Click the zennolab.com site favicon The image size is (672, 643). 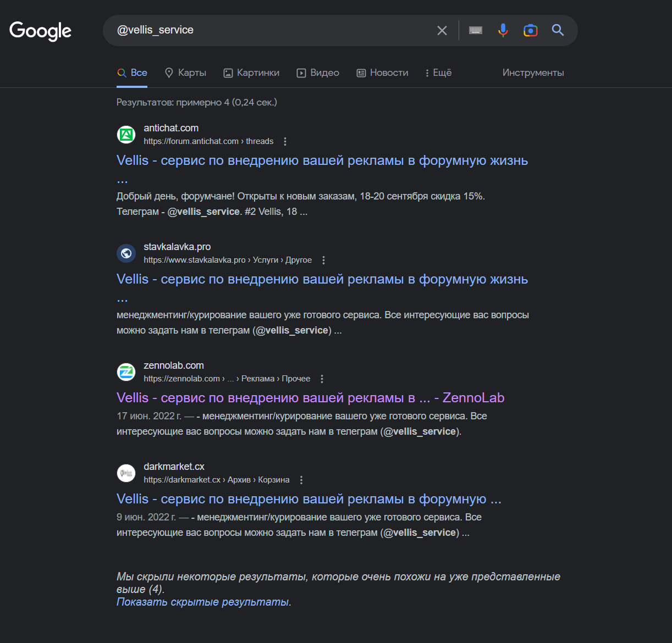126,372
